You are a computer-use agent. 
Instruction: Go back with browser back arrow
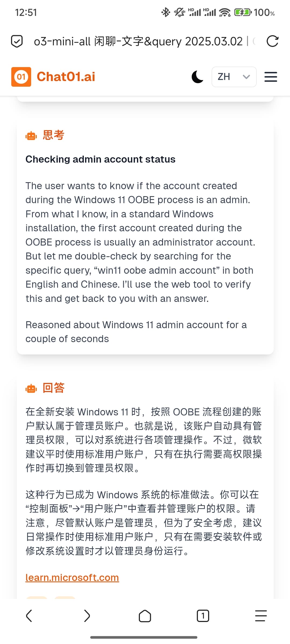[29, 616]
